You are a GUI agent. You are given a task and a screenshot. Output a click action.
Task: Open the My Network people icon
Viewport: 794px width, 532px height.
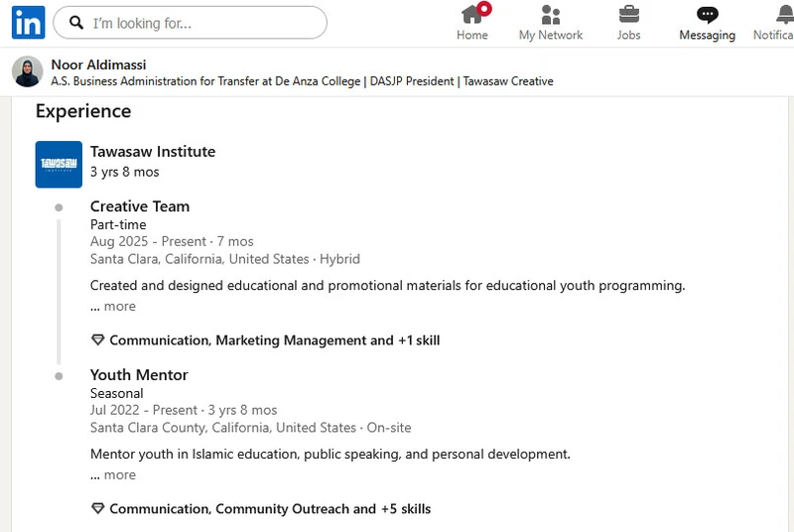click(551, 15)
